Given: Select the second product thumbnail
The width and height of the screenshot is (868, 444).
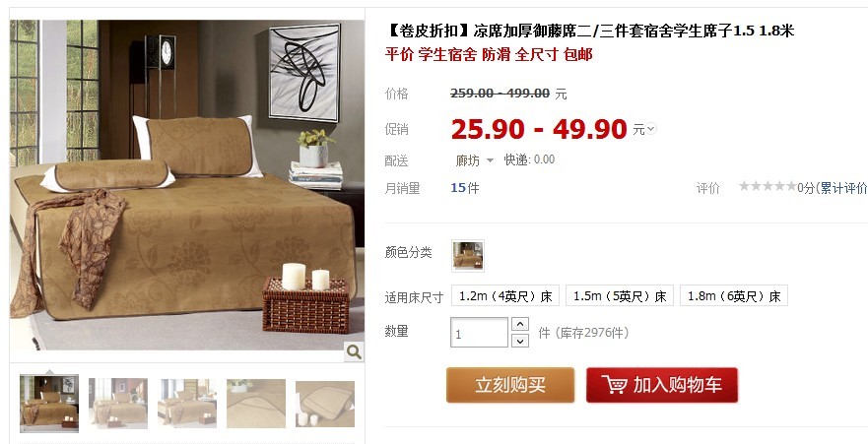Looking at the screenshot, I should coord(118,403).
